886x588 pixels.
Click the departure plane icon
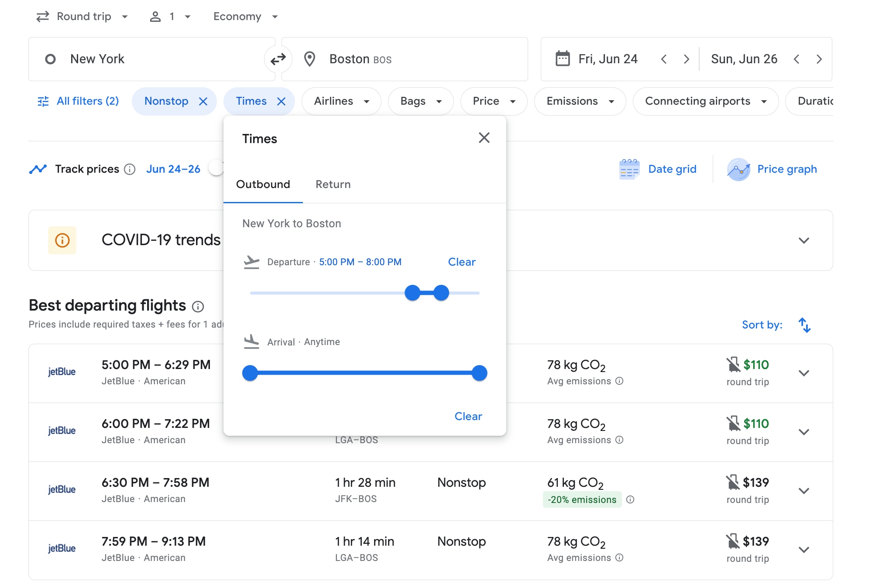[251, 261]
